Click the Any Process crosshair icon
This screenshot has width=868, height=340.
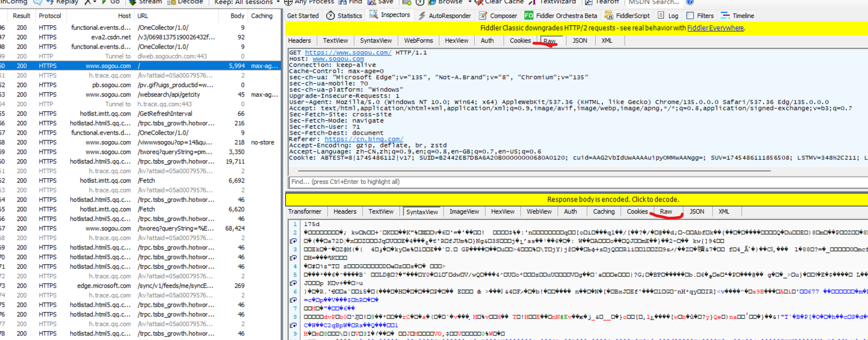[288, 2]
